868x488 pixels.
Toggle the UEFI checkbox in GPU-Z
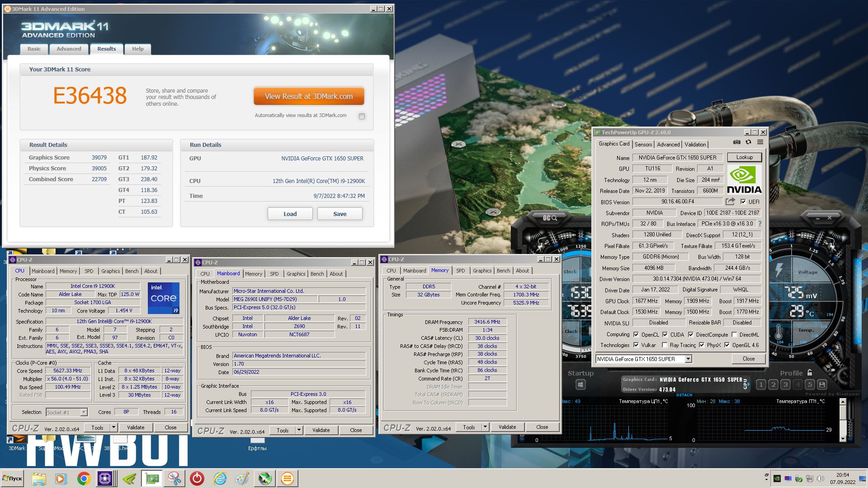point(743,202)
